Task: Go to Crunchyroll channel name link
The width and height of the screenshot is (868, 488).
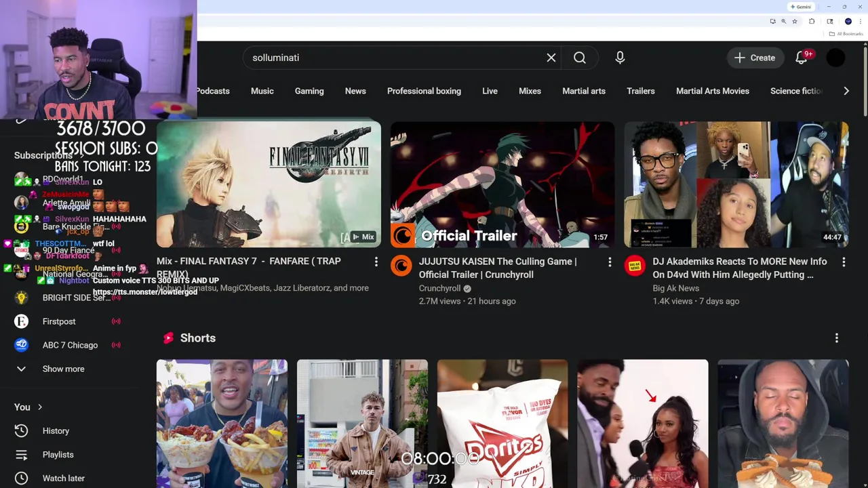Action: point(439,288)
